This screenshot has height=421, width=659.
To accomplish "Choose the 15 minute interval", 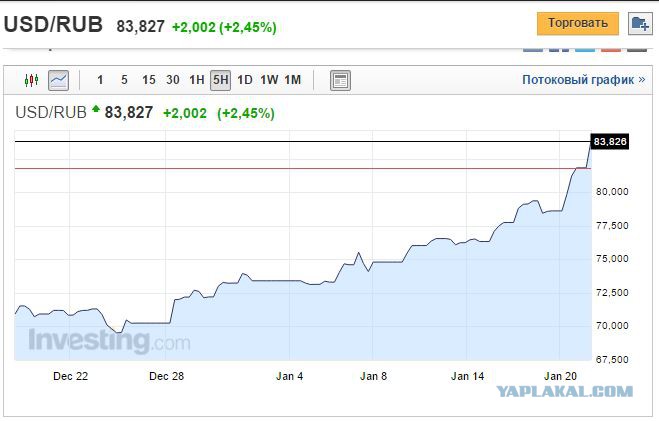I will (x=148, y=80).
